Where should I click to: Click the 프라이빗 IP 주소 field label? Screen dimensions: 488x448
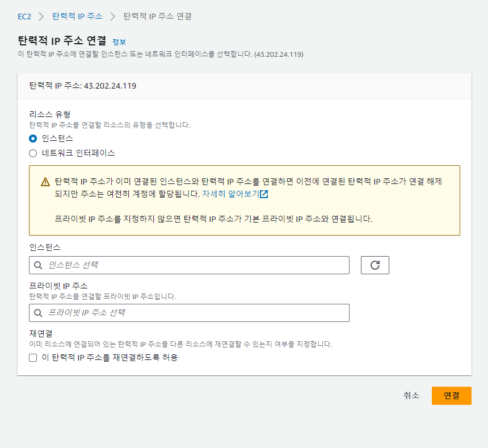coord(58,286)
